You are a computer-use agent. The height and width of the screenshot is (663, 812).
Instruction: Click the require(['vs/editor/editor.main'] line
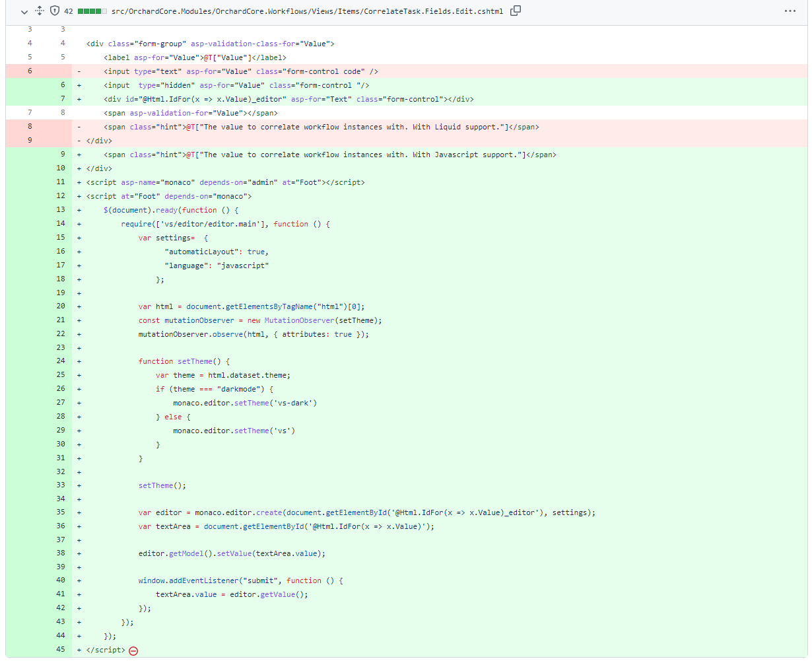tap(407, 224)
